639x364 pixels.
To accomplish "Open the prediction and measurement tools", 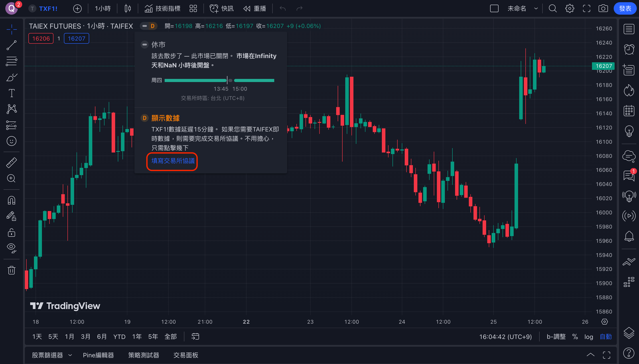I will pyautogui.click(x=12, y=125).
